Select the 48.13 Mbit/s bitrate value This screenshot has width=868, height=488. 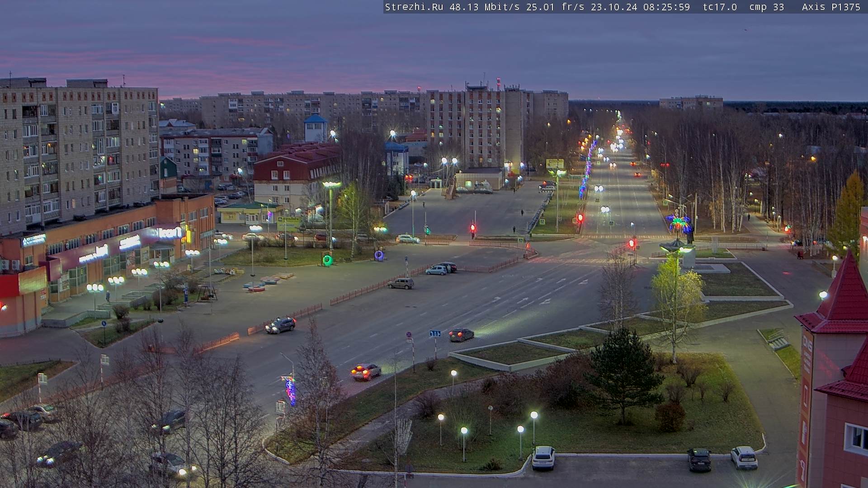click(485, 7)
